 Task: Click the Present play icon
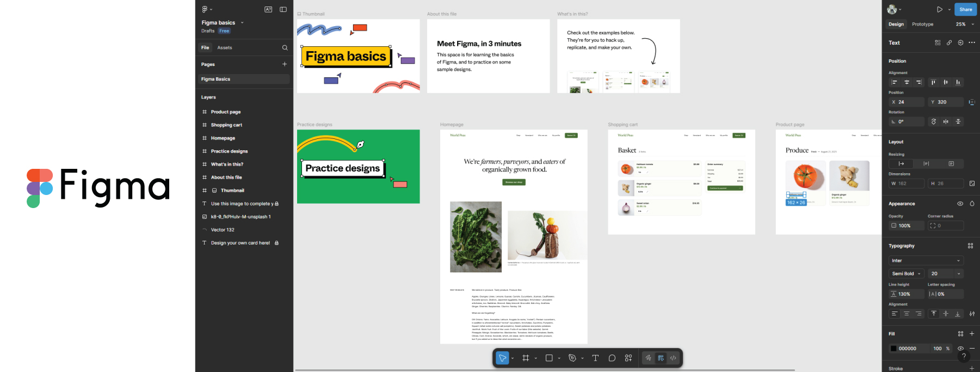939,9
